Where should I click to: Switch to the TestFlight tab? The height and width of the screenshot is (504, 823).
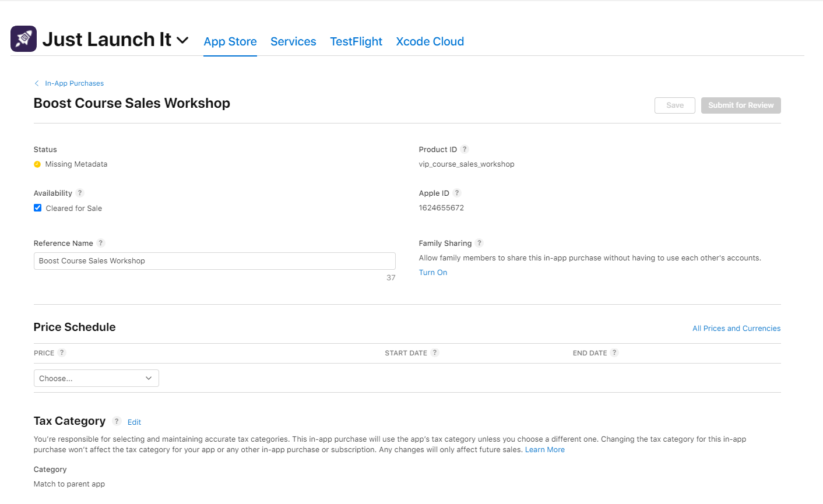pyautogui.click(x=356, y=41)
